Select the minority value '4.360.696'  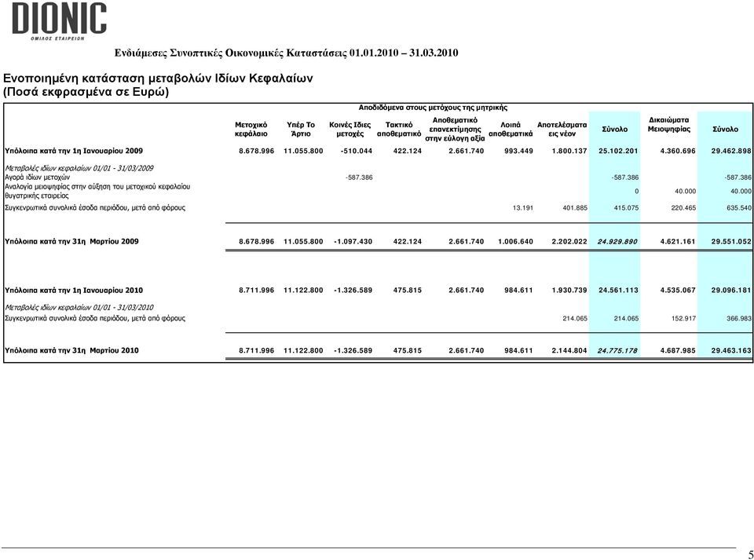coord(678,151)
